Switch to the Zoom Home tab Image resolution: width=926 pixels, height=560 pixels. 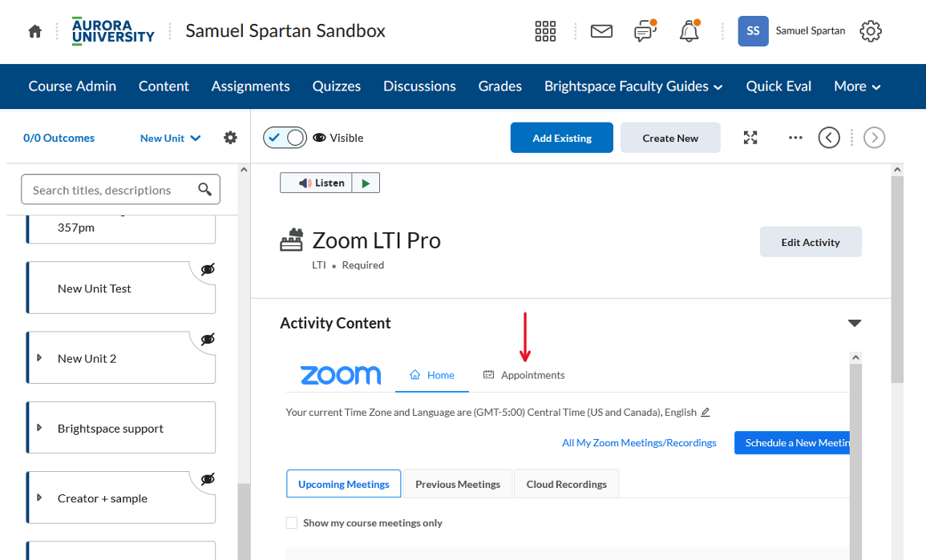[432, 375]
